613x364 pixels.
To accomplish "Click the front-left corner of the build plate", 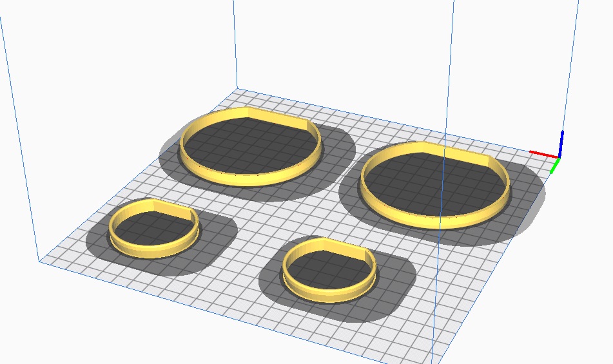I will pyautogui.click(x=40, y=262).
